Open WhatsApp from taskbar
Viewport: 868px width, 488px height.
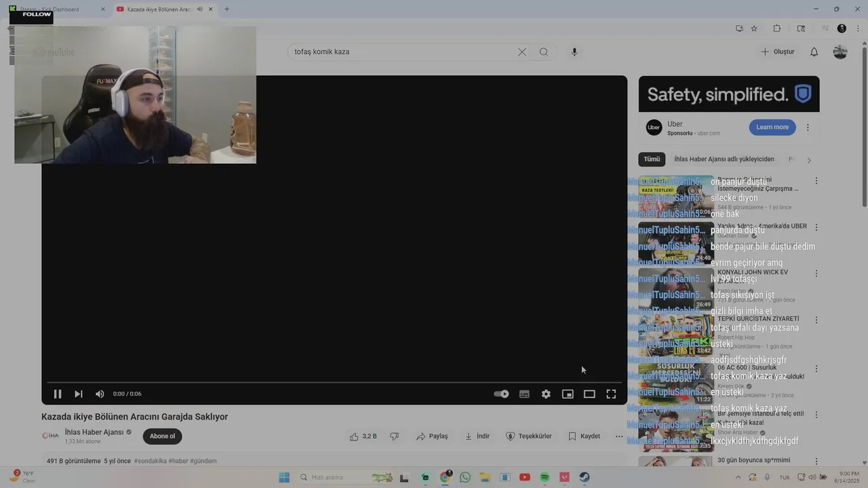tap(465, 477)
